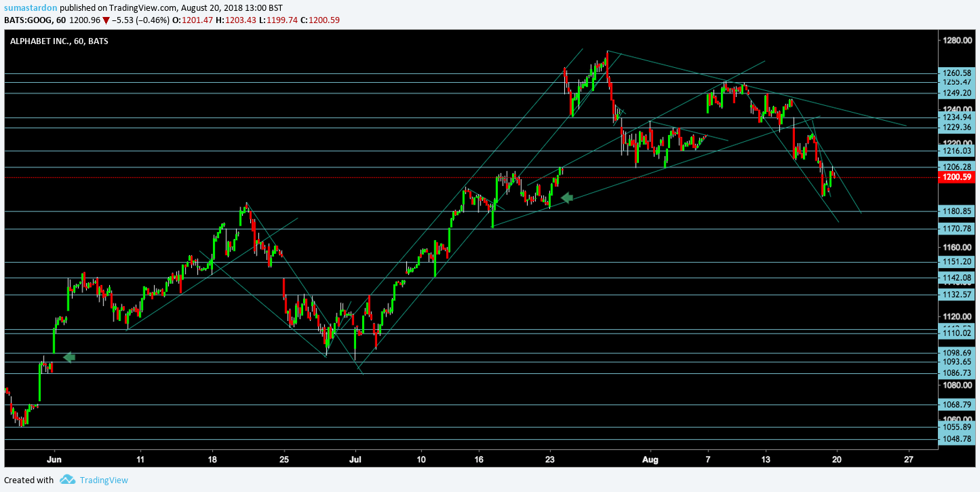Click the 1160.00 price axis label
Viewport: 980px width, 492px height.
coord(957,247)
